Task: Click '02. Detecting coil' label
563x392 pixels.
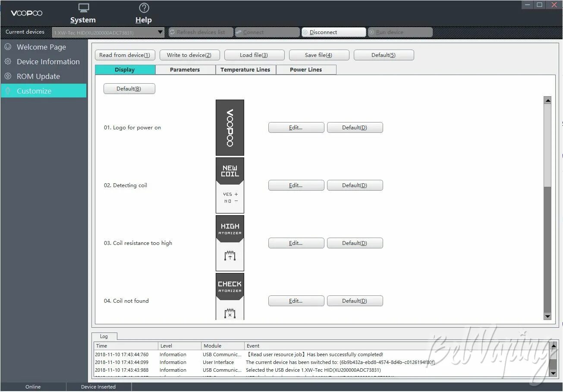Action: point(126,185)
